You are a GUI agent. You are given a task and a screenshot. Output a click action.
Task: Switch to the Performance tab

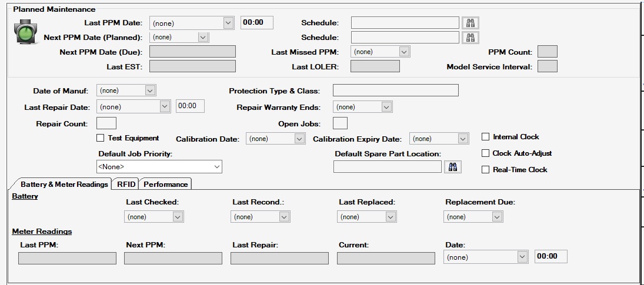coord(165,184)
